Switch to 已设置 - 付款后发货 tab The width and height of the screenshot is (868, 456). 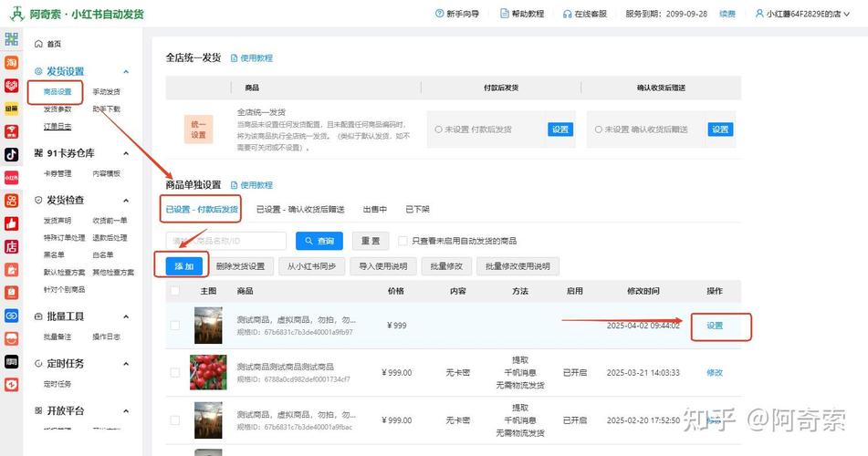[x=202, y=209]
